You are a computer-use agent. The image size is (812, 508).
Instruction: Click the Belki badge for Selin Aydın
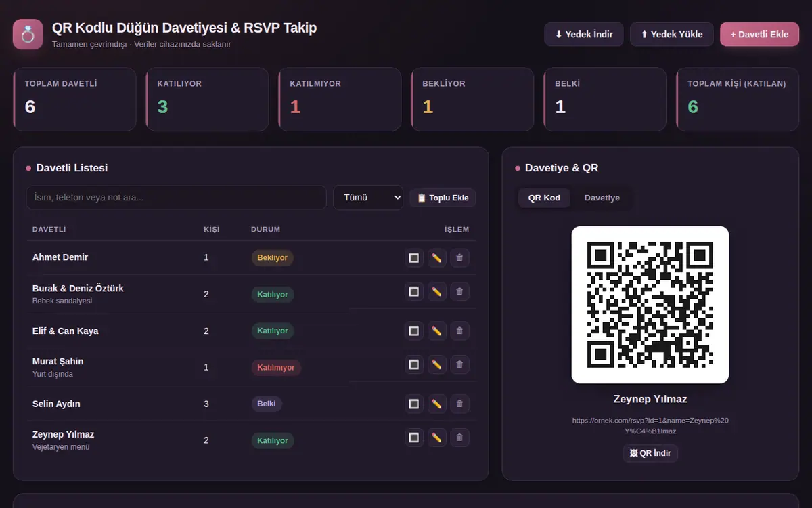pyautogui.click(x=267, y=404)
